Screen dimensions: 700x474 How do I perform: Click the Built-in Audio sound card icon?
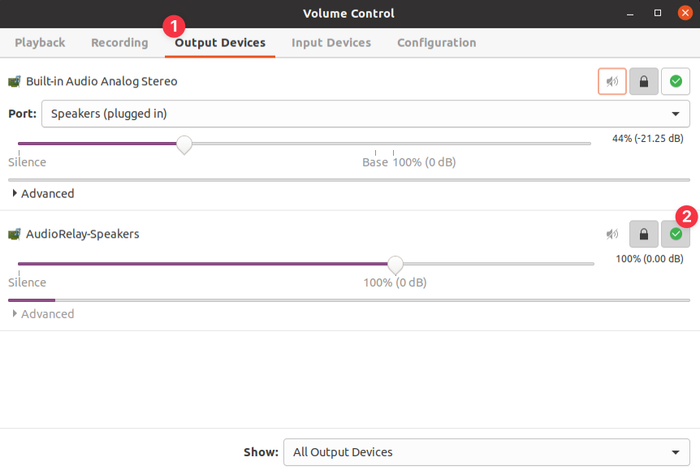coord(14,82)
